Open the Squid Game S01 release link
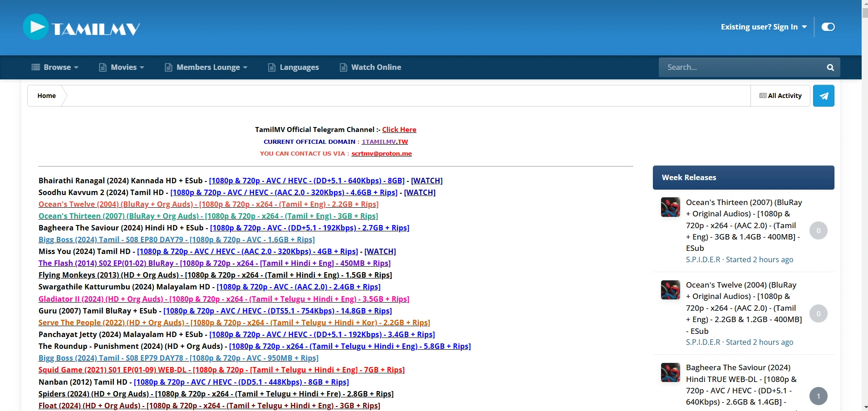 point(221,370)
